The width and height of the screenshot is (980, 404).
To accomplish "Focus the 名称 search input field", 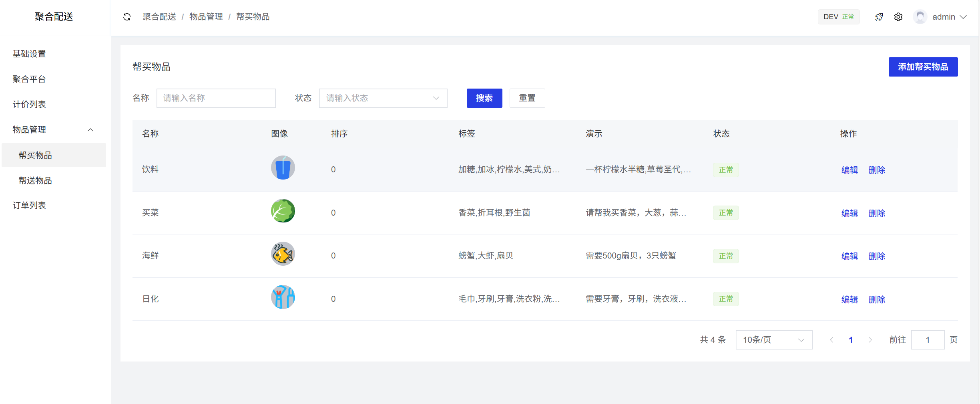I will click(x=216, y=98).
